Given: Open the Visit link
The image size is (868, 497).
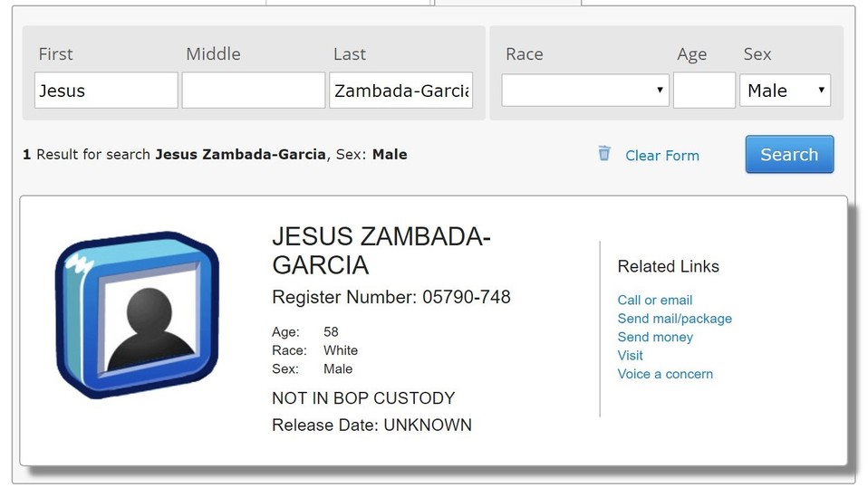Looking at the screenshot, I should 630,356.
